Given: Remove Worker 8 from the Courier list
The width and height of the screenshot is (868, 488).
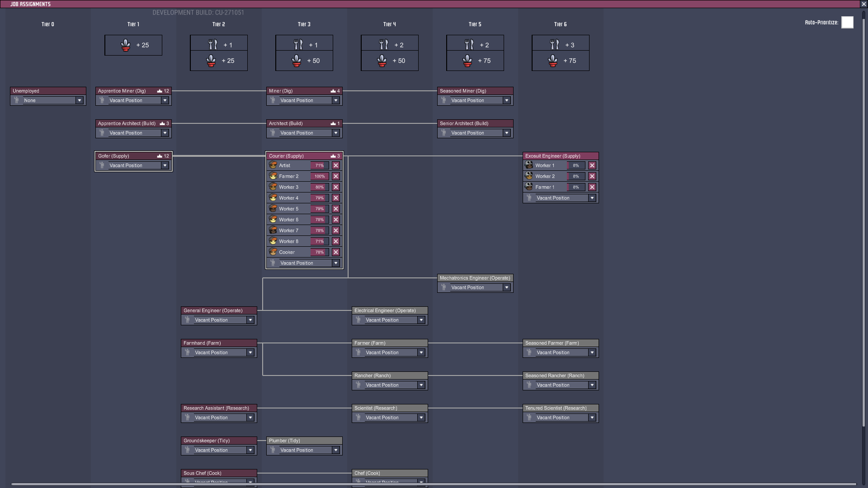Looking at the screenshot, I should point(336,241).
